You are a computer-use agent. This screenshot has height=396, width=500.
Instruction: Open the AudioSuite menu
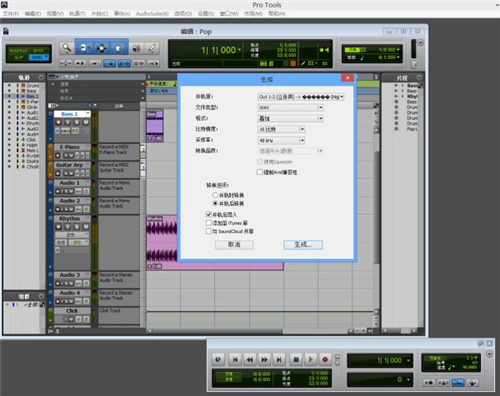(152, 14)
